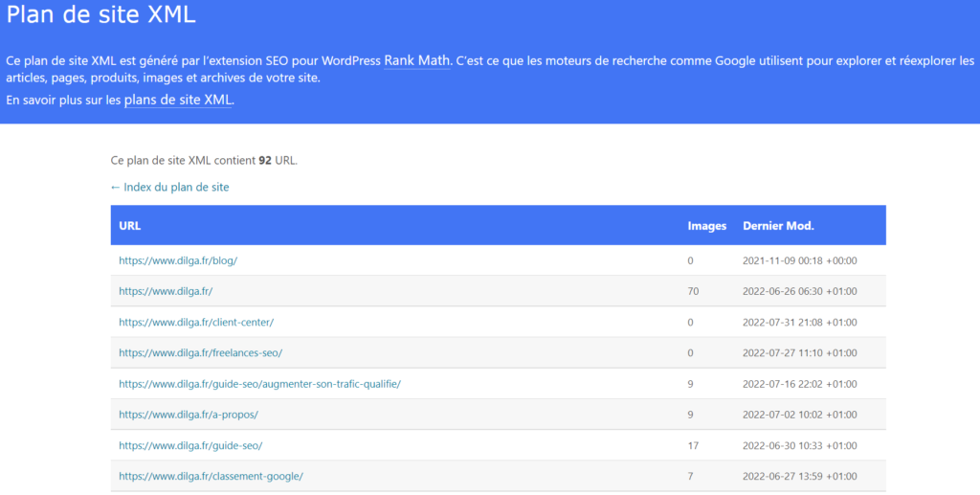Image resolution: width=980 pixels, height=495 pixels.
Task: Select the image count 17 cell
Action: click(x=693, y=445)
